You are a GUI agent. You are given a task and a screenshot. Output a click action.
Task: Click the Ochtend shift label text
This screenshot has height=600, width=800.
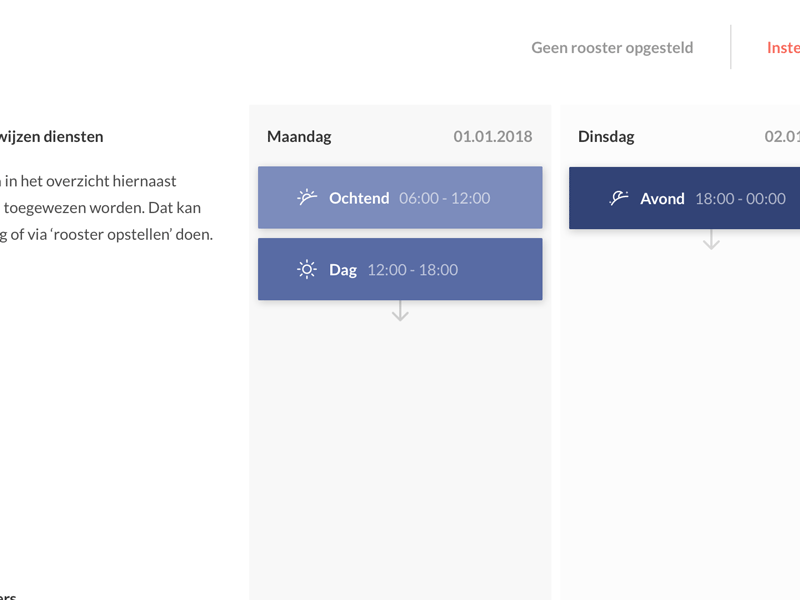pos(359,198)
